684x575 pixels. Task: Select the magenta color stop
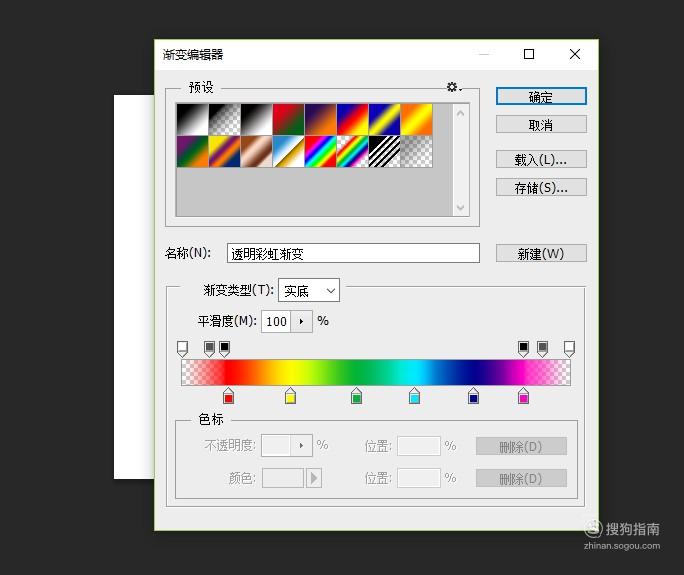(523, 396)
